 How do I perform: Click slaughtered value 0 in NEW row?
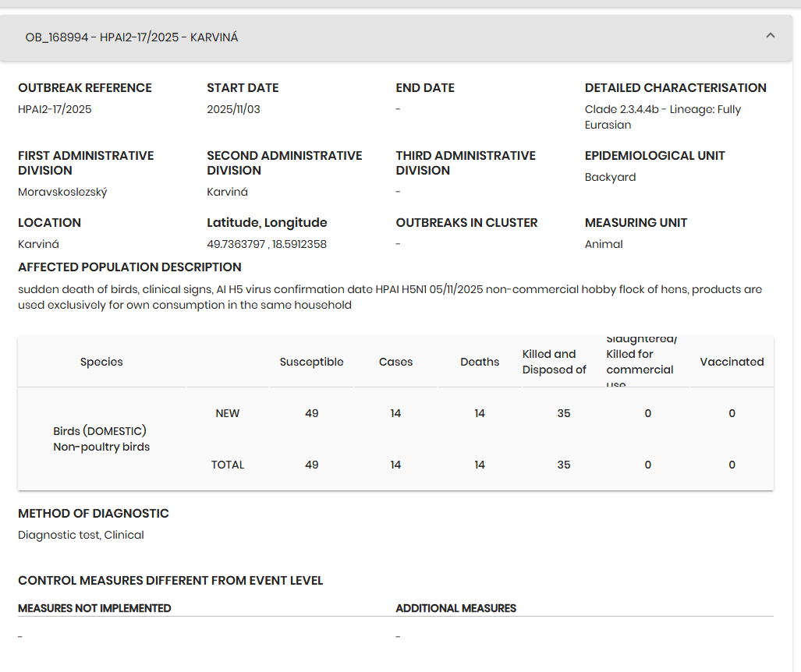(648, 414)
